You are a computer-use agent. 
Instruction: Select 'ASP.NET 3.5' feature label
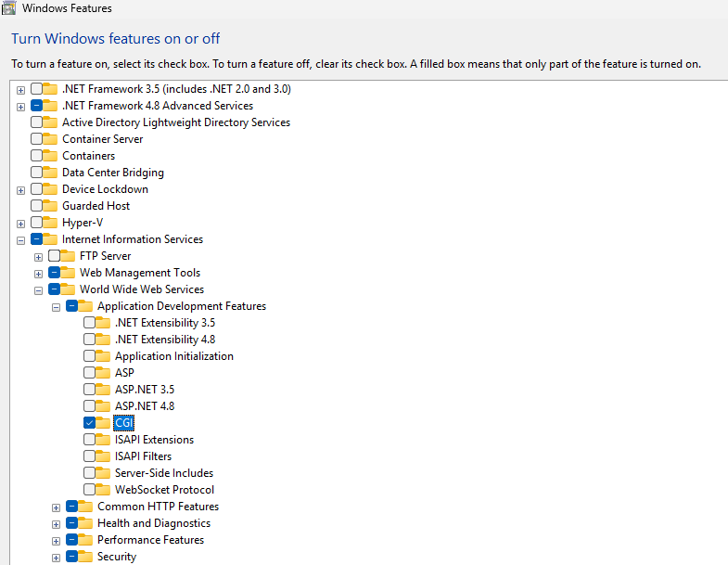[x=145, y=390]
